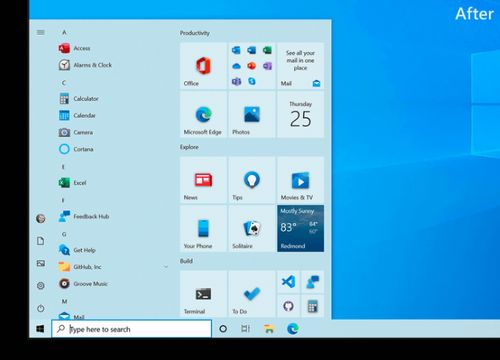The width and height of the screenshot is (500, 360).
Task: Open the Excel icon in the folder tile
Action: pos(267,50)
